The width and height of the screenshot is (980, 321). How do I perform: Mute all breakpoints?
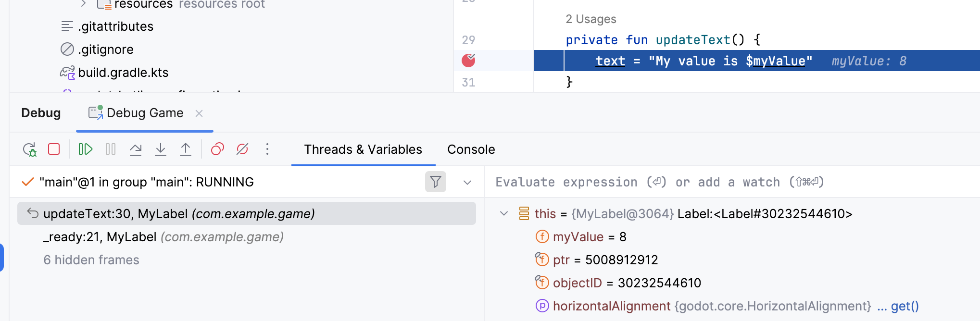click(x=242, y=149)
